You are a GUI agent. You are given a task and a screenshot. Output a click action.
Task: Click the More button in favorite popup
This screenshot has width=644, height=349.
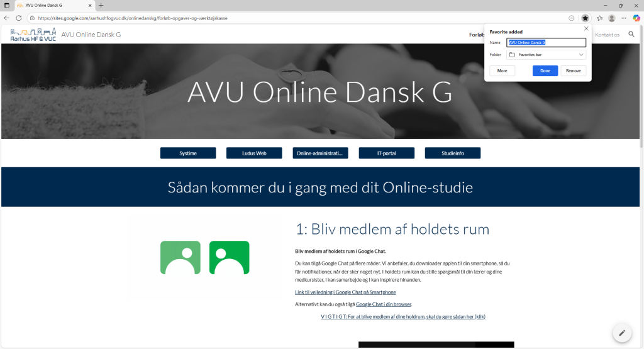(x=502, y=70)
